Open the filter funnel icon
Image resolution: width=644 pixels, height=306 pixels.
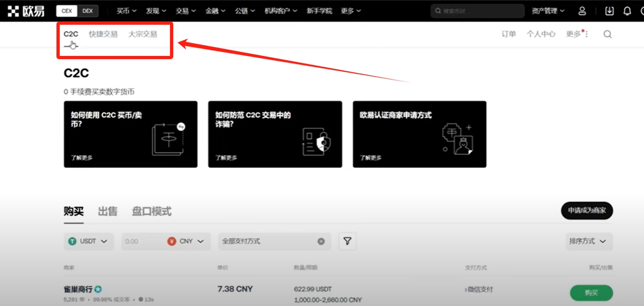(x=348, y=241)
